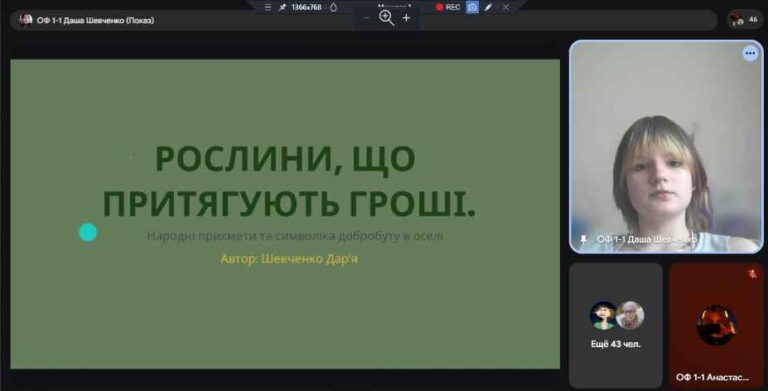The image size is (768, 391).
Task: Click the slide title 'РОСЛИНИ, ЩО'
Action: (x=285, y=159)
